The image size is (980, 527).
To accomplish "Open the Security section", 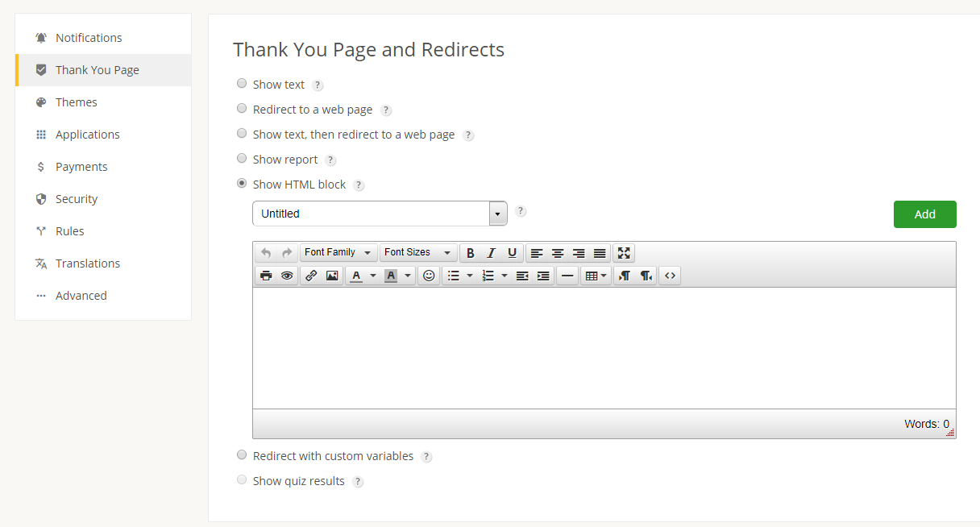I will point(103,199).
